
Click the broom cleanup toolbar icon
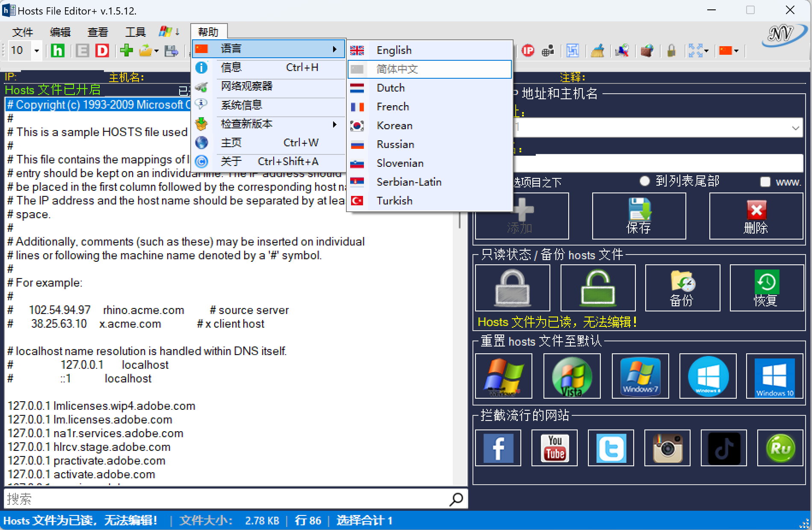pos(597,50)
